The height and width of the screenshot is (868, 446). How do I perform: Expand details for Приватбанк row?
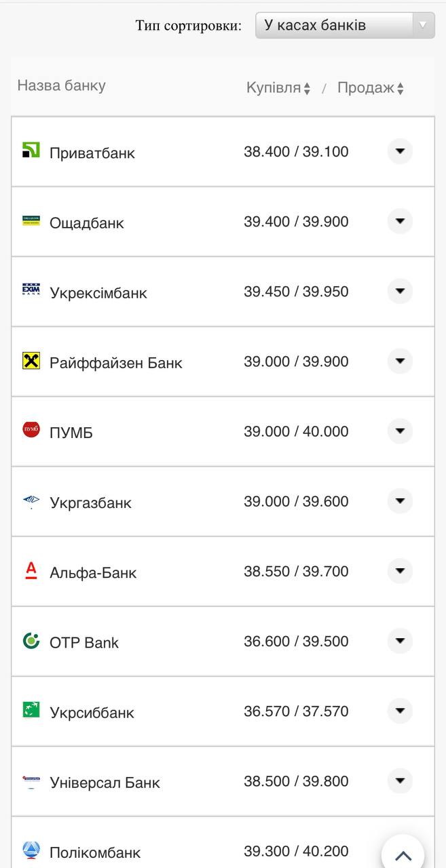[x=400, y=151]
